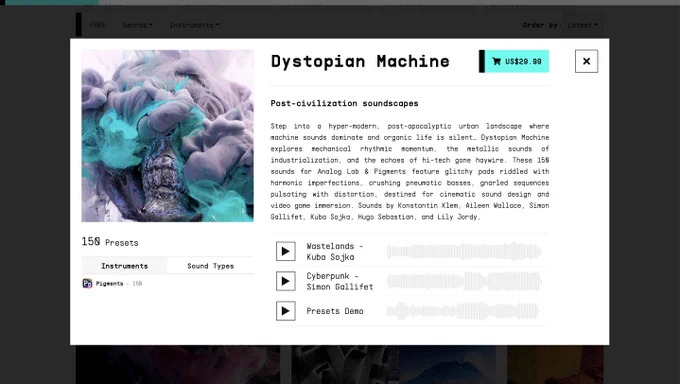
Task: Play the Wastelands - Kuba Sojka demo
Action: coord(285,251)
